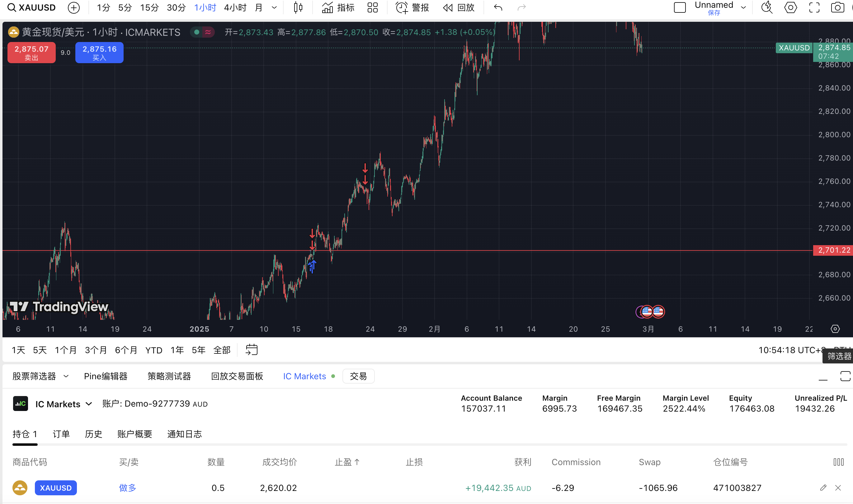Select the 30分 timeframe
This screenshot has height=504, width=853.
coord(176,7)
